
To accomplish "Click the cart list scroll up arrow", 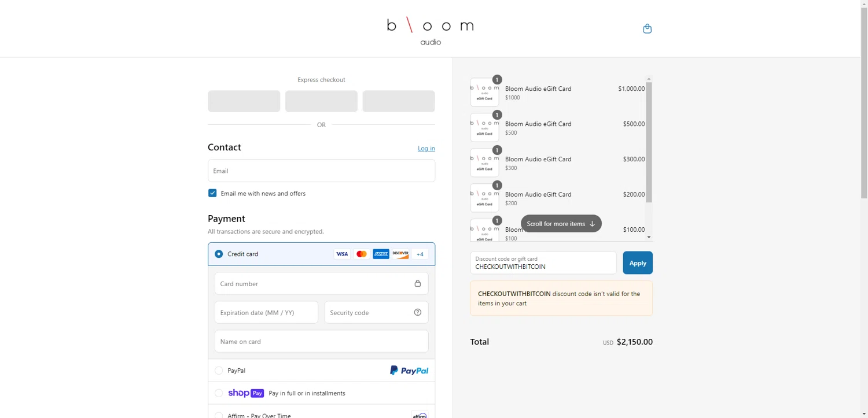I will pos(649,79).
